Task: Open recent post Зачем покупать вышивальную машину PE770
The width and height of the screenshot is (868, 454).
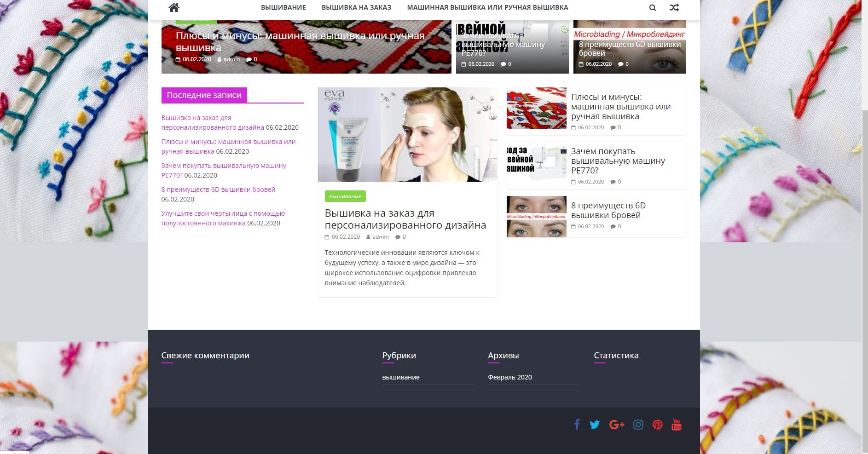Action: click(x=224, y=170)
